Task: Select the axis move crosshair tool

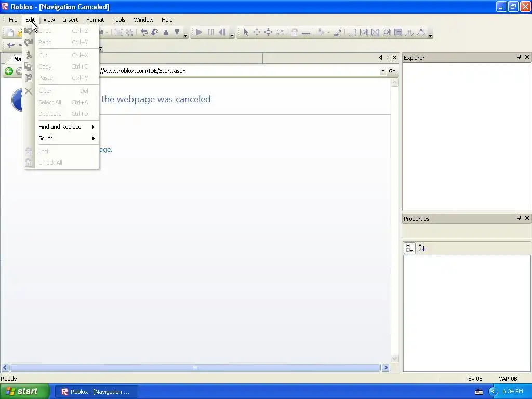Action: (x=269, y=33)
